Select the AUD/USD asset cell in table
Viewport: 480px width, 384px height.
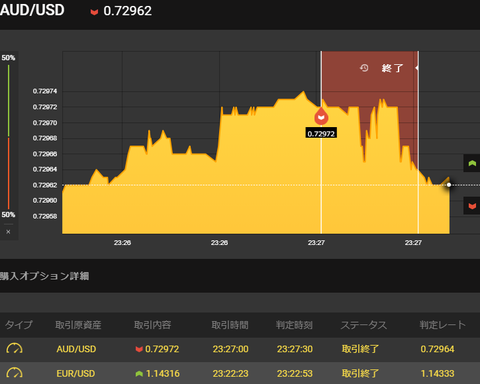pos(76,349)
